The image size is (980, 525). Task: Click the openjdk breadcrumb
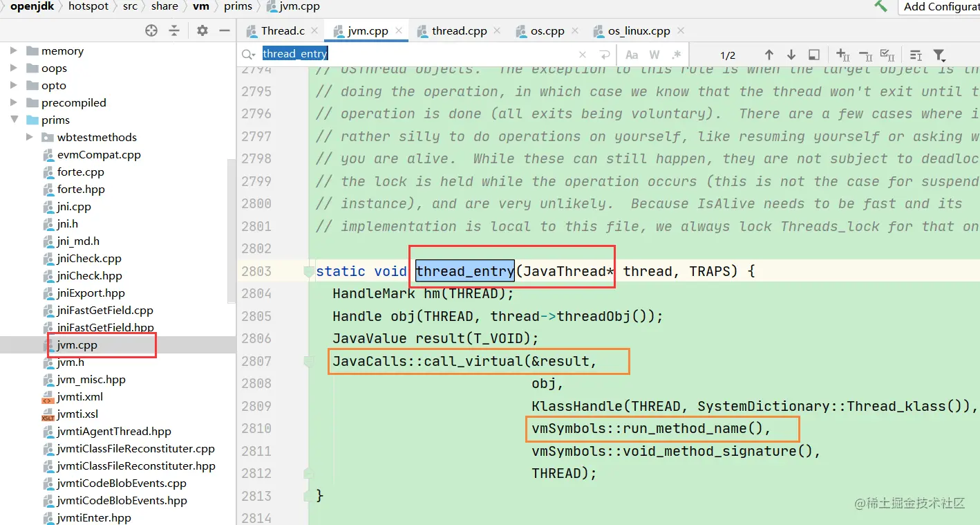[32, 6]
